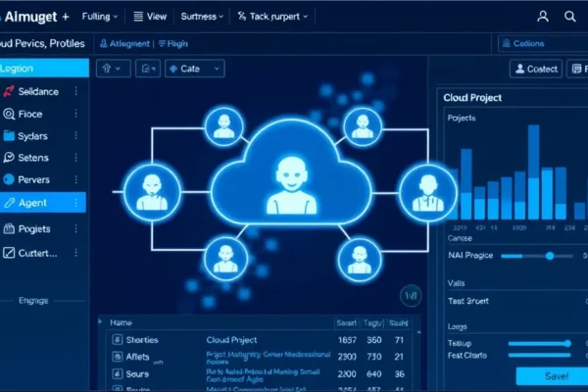588x392 pixels.
Task: Open the second toolbar icon dropdown
Action: [x=148, y=69]
